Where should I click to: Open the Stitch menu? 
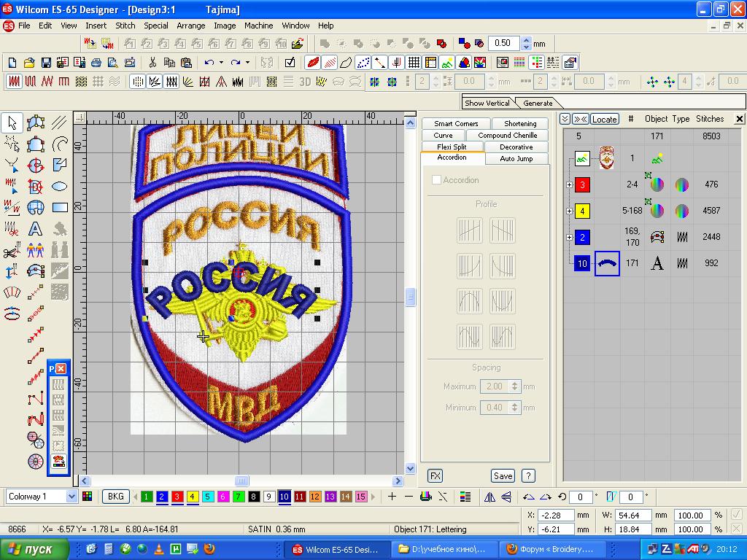125,26
